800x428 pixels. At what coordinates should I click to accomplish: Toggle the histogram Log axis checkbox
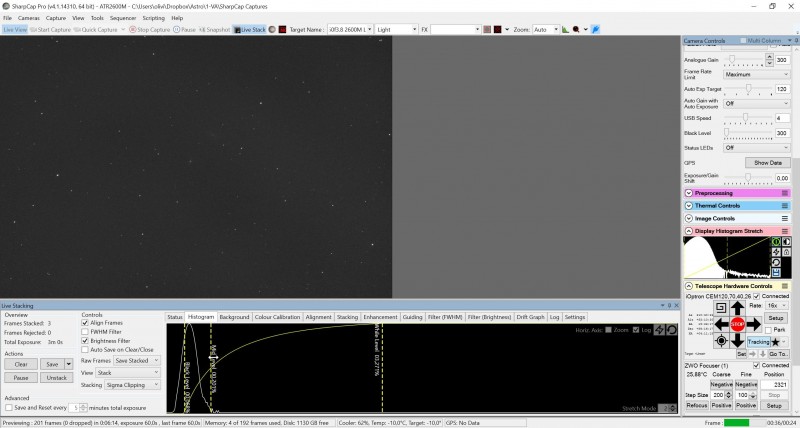[636, 330]
